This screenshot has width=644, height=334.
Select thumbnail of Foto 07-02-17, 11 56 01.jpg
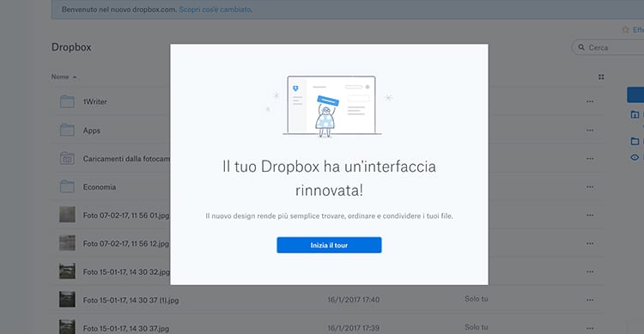point(67,215)
